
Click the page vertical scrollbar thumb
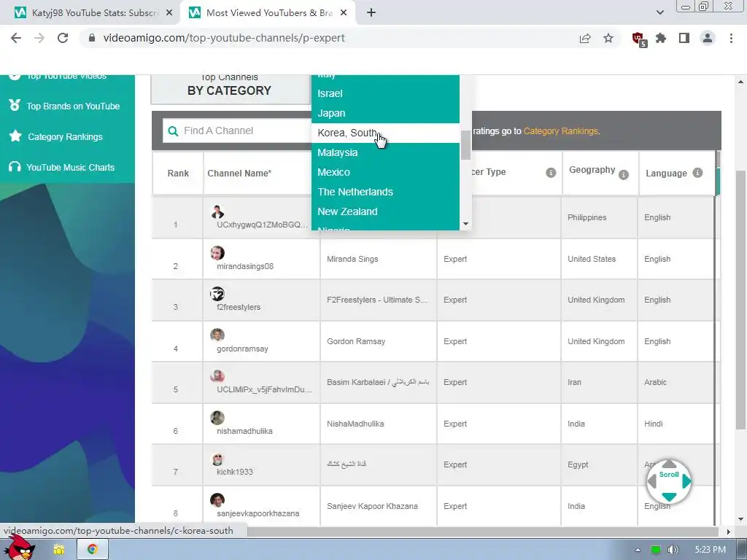(740, 299)
